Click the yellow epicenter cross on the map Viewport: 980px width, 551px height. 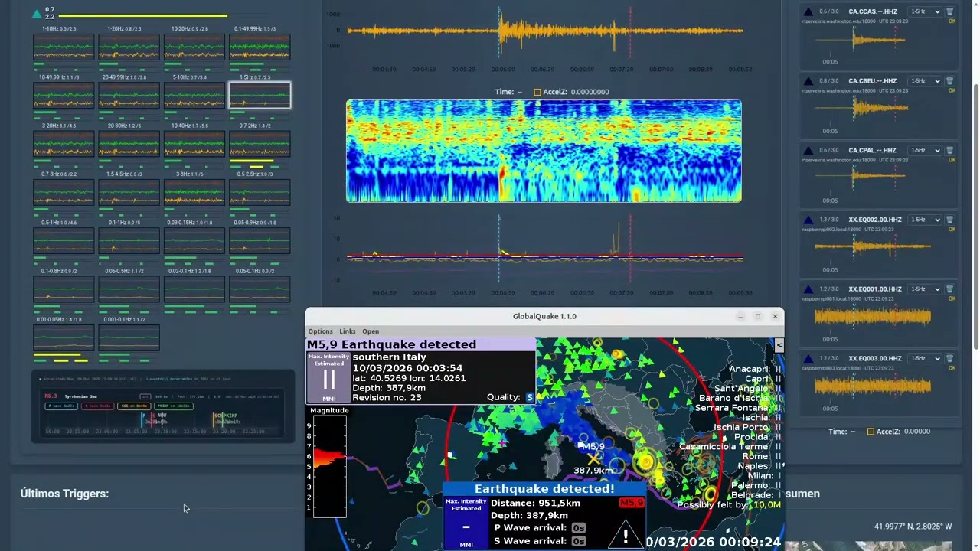click(593, 458)
